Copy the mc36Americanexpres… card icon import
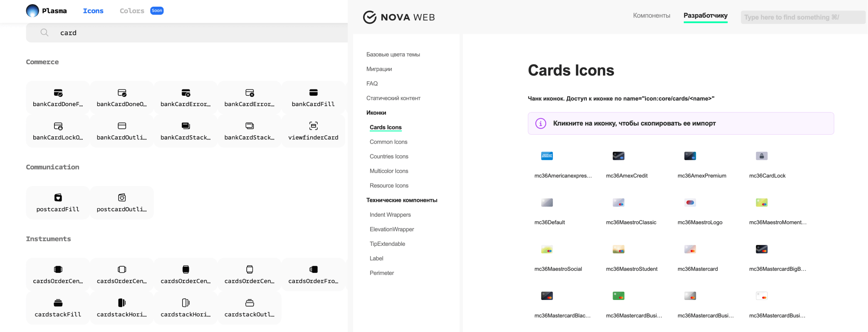868x332 pixels. pos(547,156)
